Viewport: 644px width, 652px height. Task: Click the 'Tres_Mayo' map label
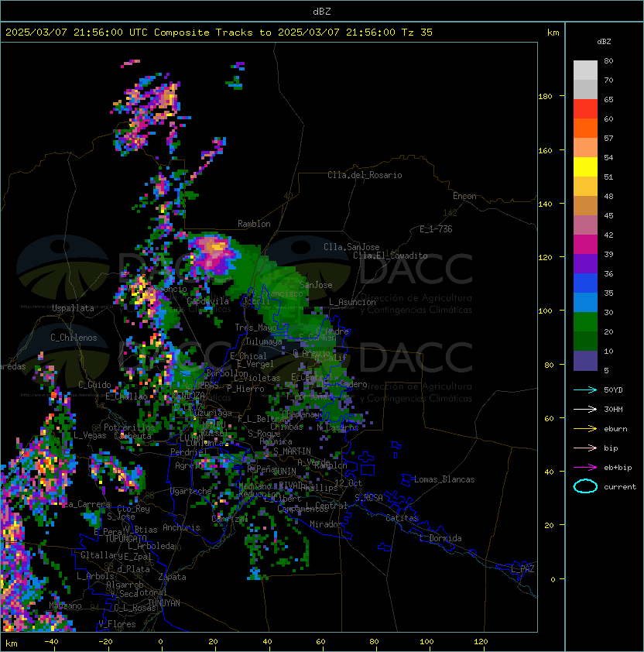pos(255,328)
